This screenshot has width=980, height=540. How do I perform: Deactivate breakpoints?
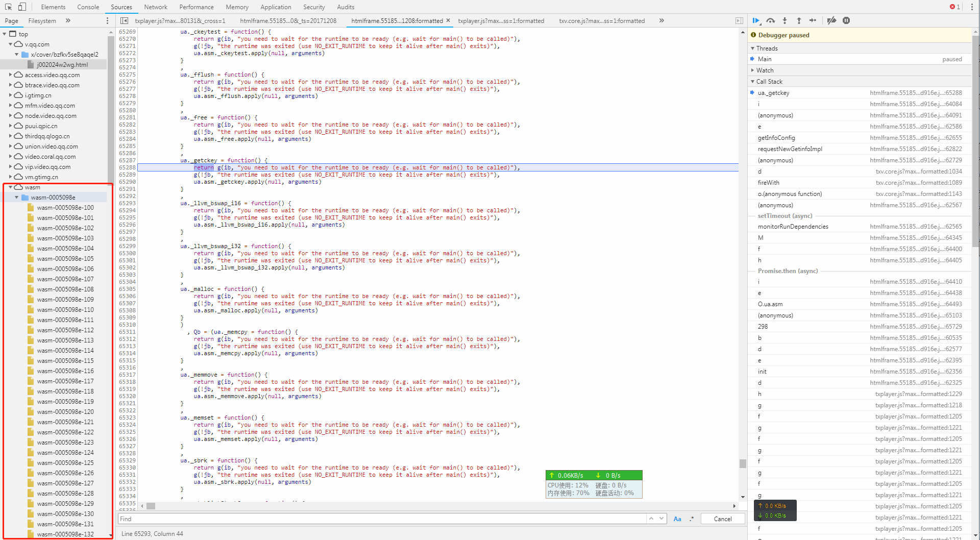click(x=831, y=20)
